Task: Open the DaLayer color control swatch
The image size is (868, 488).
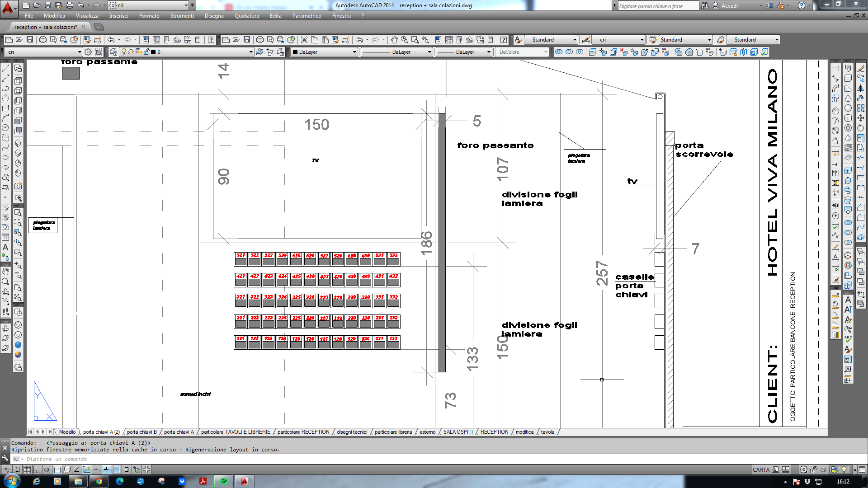Action: tap(324, 52)
